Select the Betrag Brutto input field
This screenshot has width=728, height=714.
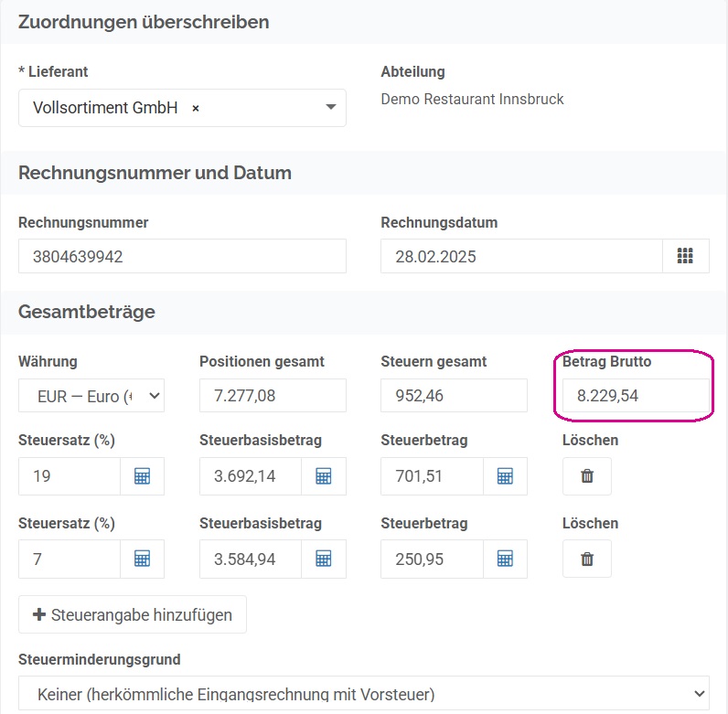click(636, 396)
